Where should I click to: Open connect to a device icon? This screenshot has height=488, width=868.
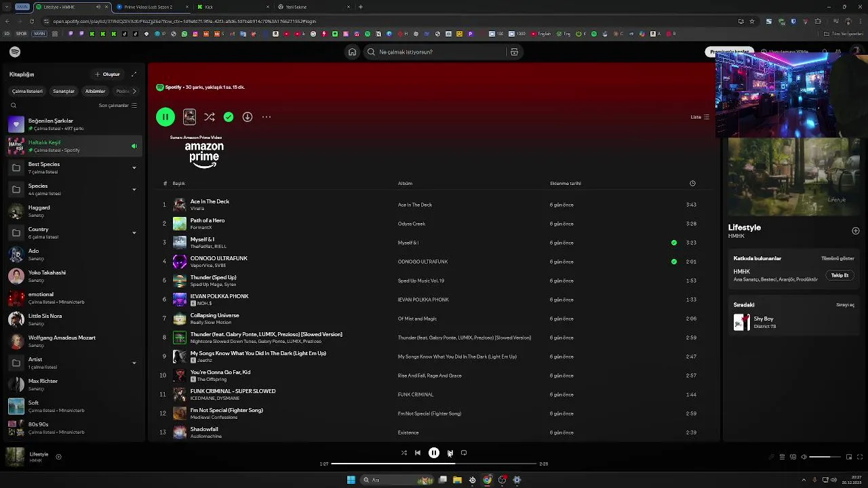793,457
